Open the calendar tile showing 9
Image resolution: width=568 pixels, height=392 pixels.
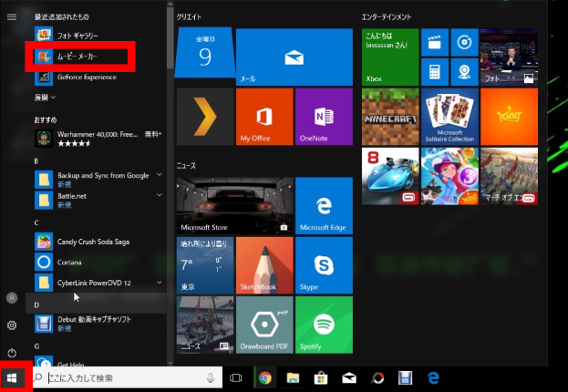[x=204, y=53]
